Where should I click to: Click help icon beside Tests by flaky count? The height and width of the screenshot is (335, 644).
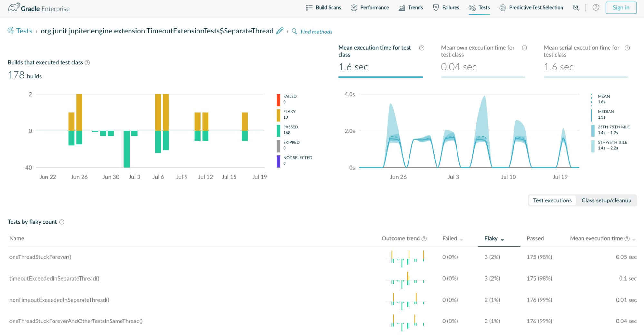point(62,222)
